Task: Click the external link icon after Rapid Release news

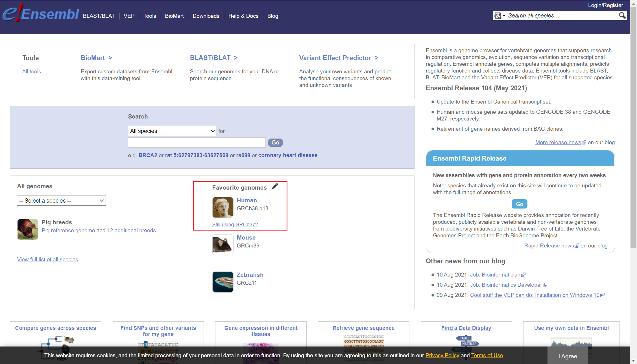Action: point(577,246)
